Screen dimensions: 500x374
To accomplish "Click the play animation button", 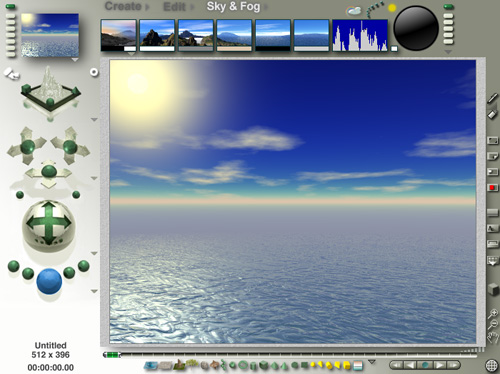I will (x=440, y=365).
